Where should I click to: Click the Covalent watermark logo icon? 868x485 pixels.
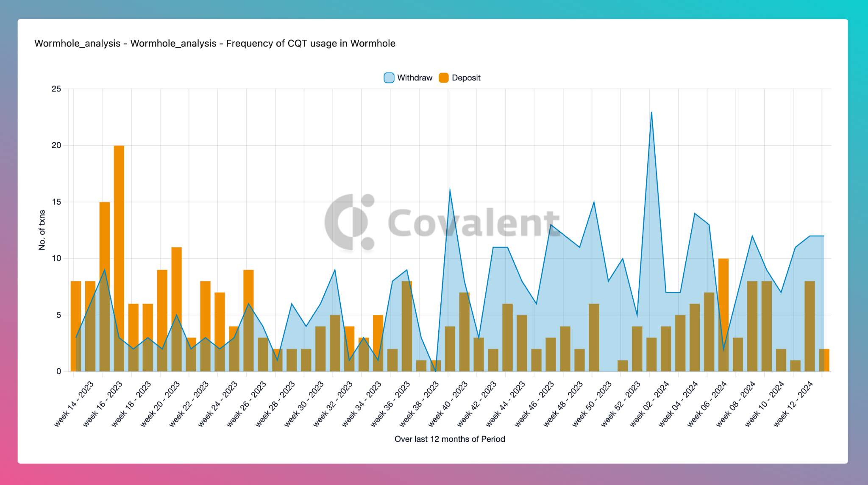pos(350,222)
